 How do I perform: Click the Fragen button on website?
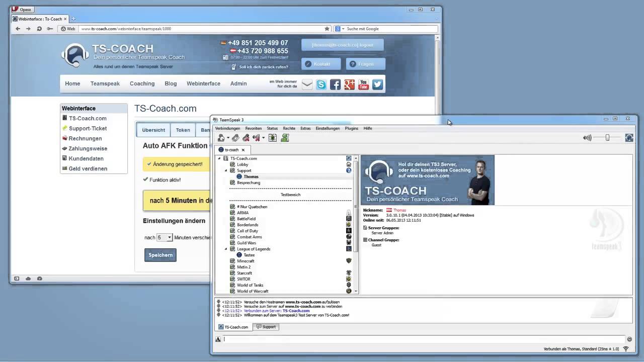[366, 64]
